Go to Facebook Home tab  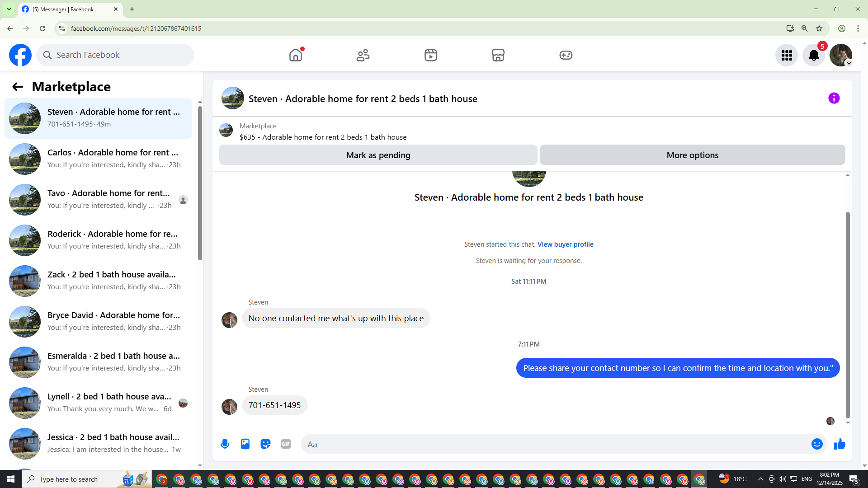click(296, 55)
